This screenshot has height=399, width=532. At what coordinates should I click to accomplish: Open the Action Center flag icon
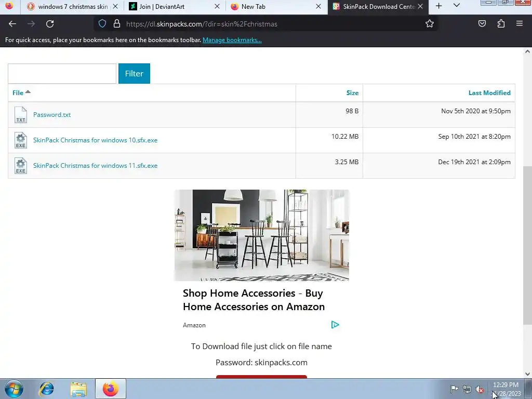pyautogui.click(x=454, y=389)
